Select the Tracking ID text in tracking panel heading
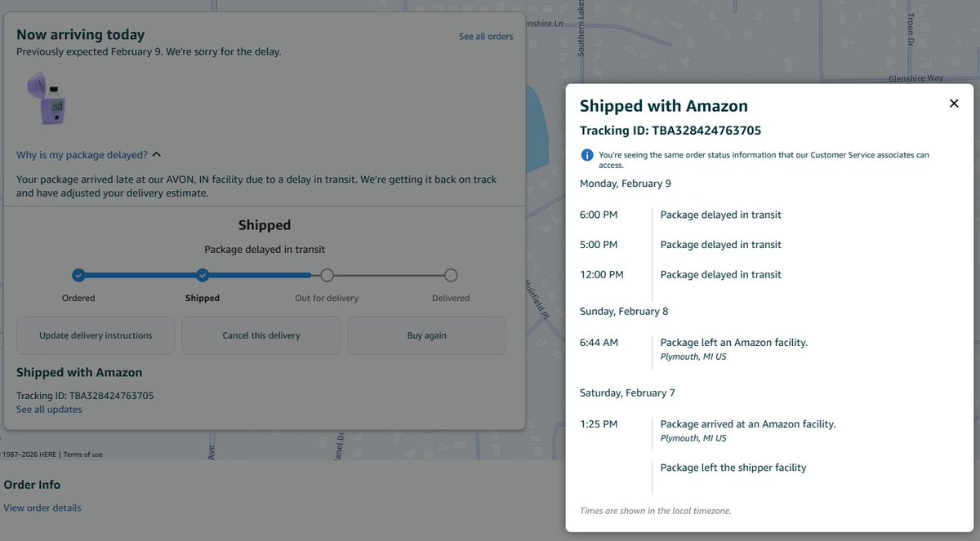 670,131
